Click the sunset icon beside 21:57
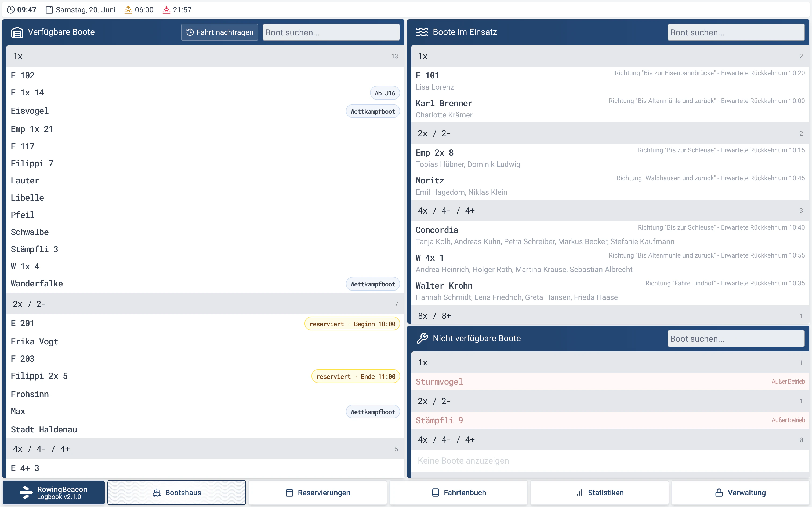The width and height of the screenshot is (812, 507). coord(166,10)
